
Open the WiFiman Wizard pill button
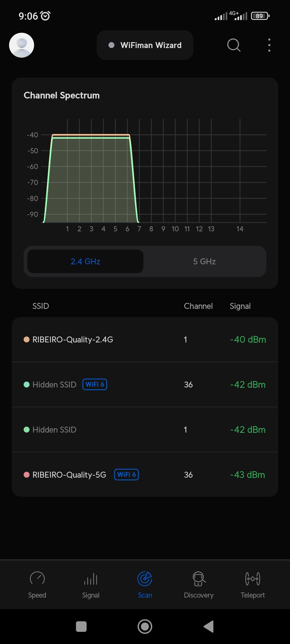(x=145, y=45)
